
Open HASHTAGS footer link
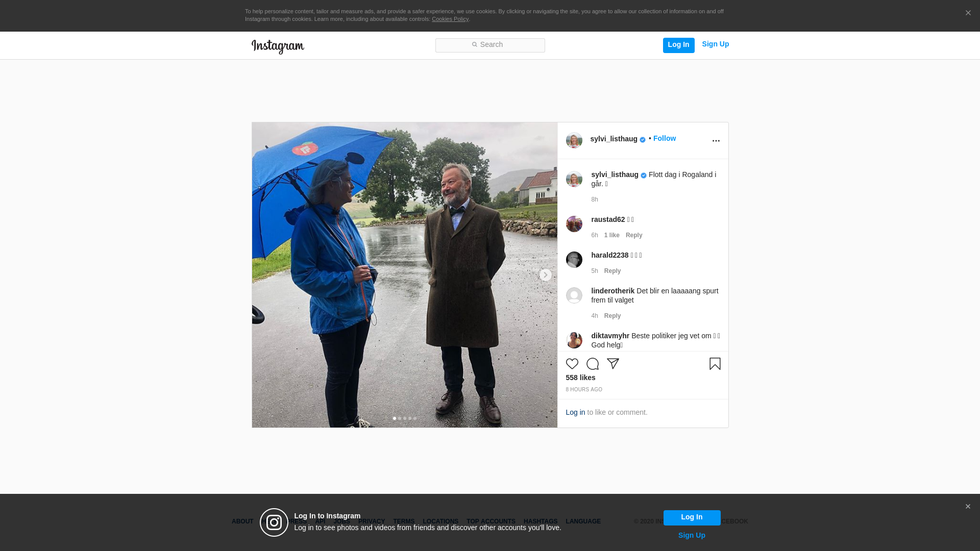pos(541,521)
